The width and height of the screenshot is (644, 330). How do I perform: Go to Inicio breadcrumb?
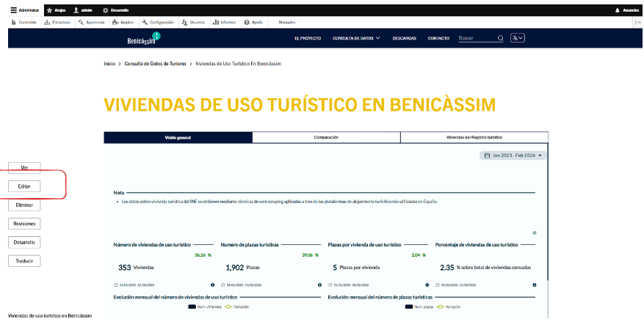coord(109,64)
